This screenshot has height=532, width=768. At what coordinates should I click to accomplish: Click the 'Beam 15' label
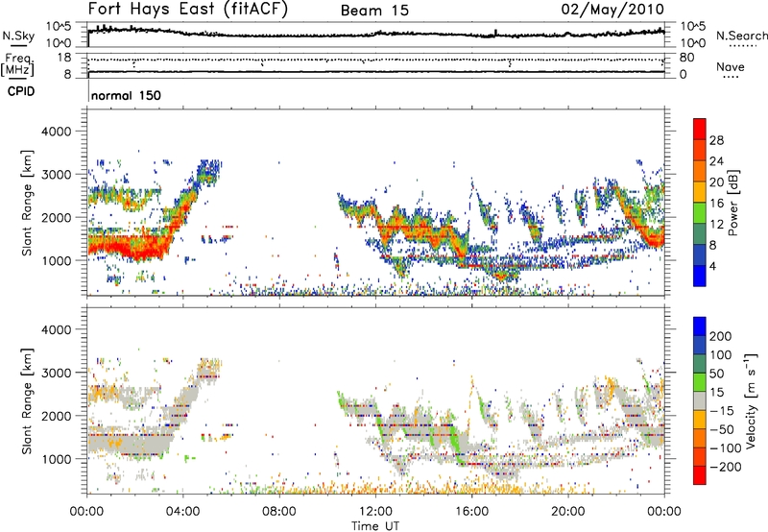point(374,11)
